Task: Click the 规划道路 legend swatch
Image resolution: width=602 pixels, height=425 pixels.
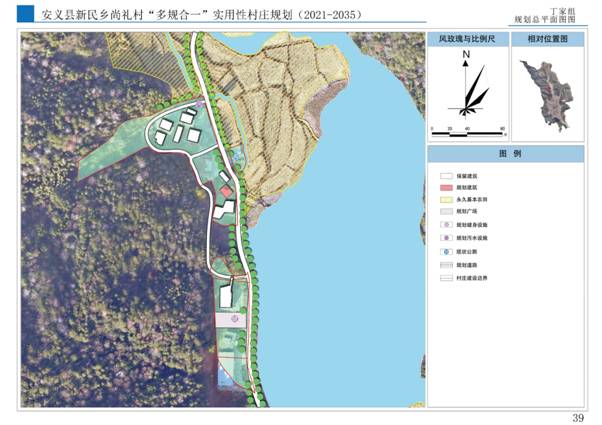Action: tap(446, 265)
